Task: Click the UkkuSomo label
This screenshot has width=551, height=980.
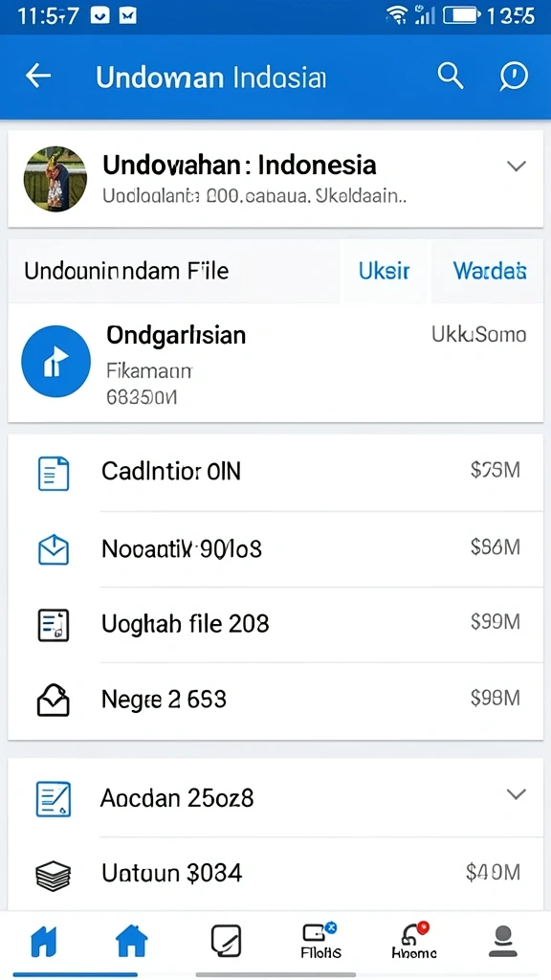Action: pos(479,335)
